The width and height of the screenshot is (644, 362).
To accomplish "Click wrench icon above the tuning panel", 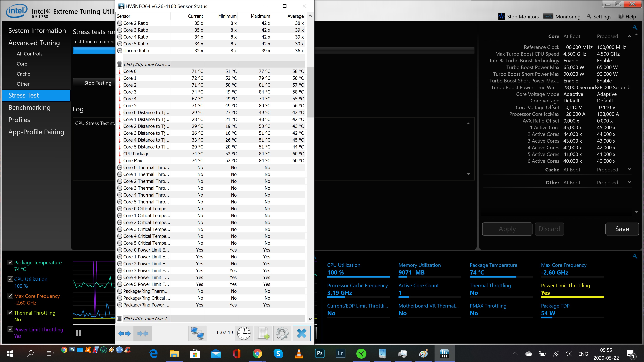I will (635, 27).
